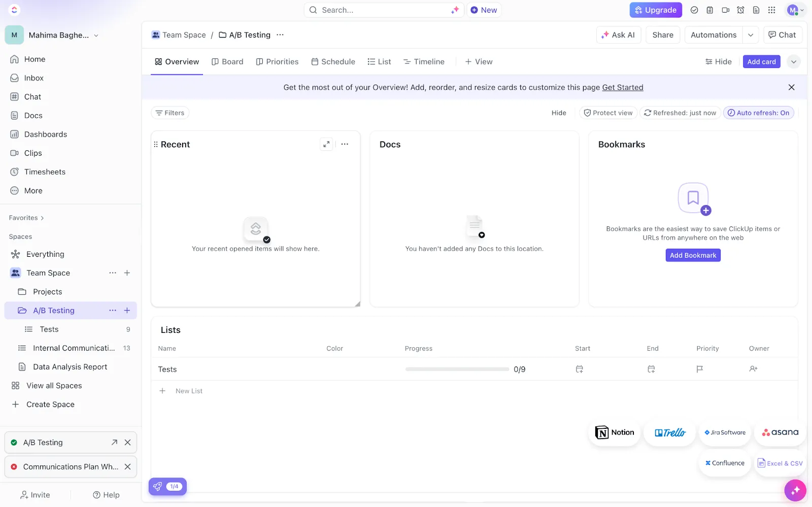Open Team Space ellipsis options
Viewport: 812px width, 507px height.
[x=113, y=273]
